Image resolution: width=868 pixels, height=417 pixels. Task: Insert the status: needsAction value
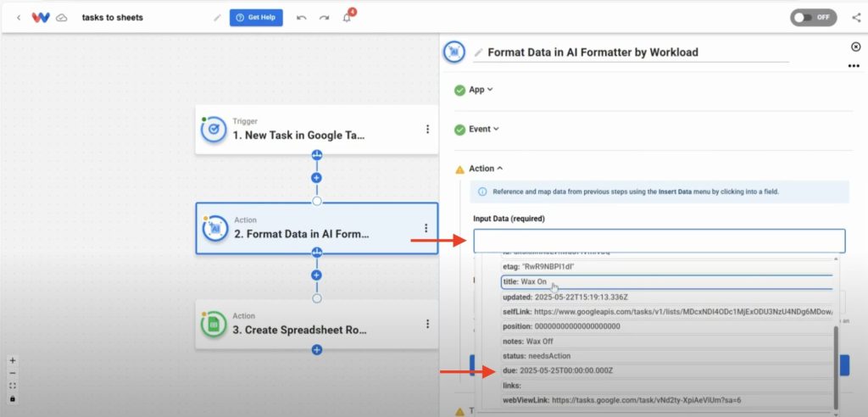tap(666, 355)
